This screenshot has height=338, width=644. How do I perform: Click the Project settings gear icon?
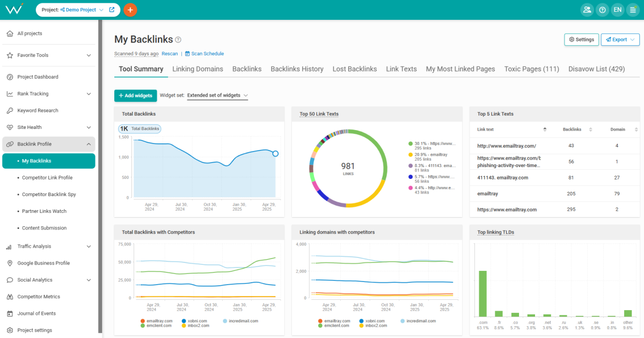pyautogui.click(x=10, y=330)
